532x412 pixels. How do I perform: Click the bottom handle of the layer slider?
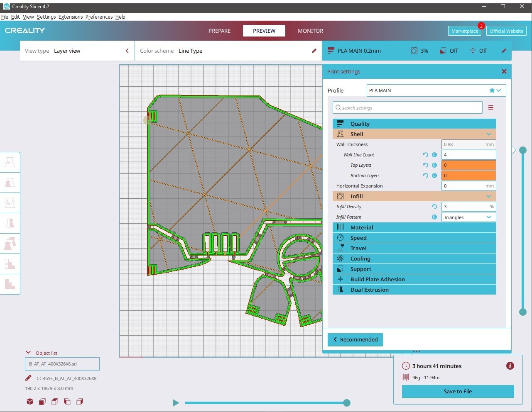tap(523, 312)
